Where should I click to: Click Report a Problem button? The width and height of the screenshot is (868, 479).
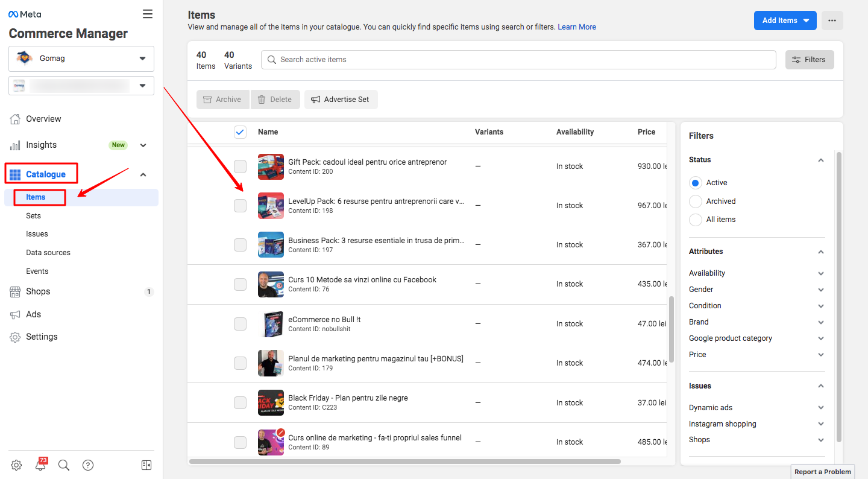tap(823, 472)
